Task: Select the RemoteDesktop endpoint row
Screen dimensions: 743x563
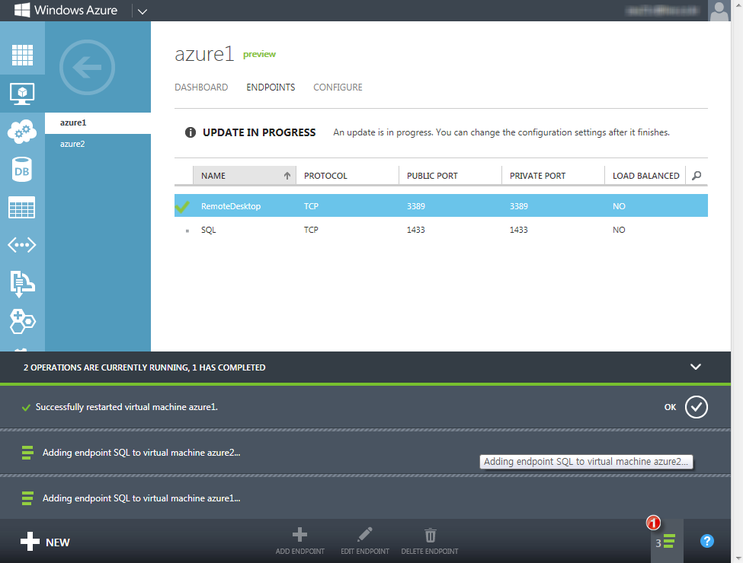Action: pos(441,206)
